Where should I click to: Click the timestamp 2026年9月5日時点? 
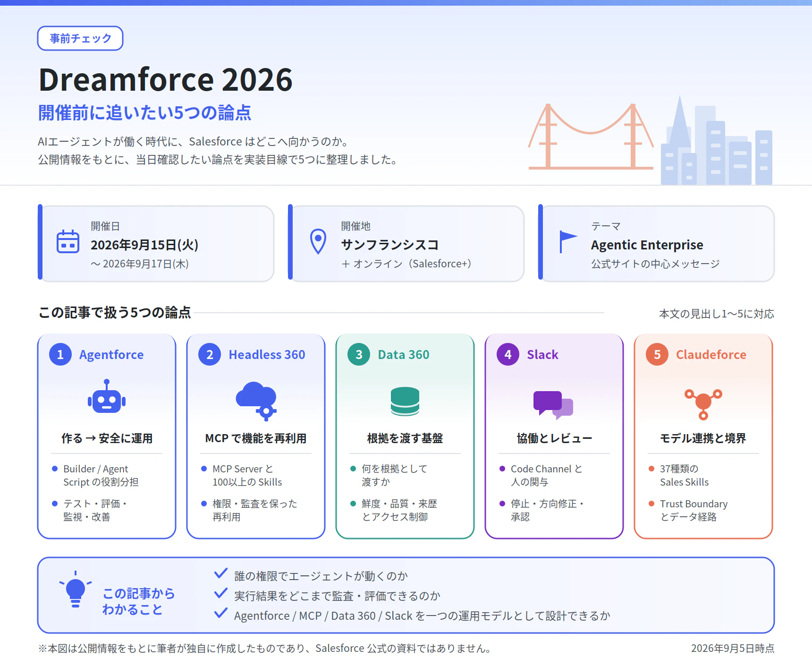(x=733, y=648)
